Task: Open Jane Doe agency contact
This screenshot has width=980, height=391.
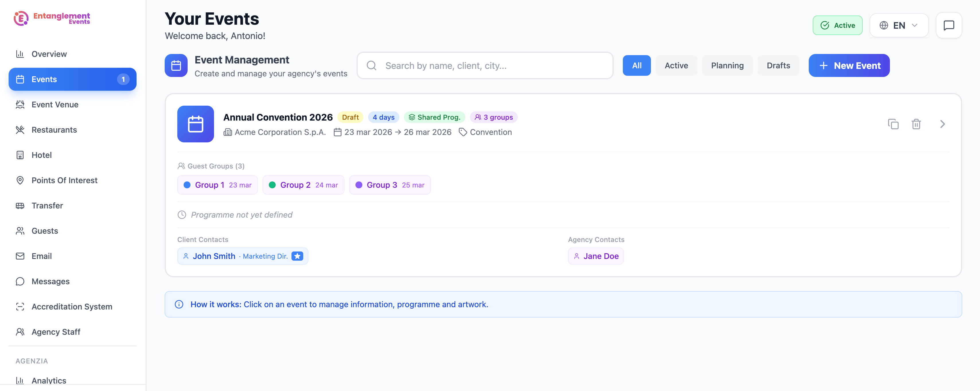Action: tap(596, 256)
